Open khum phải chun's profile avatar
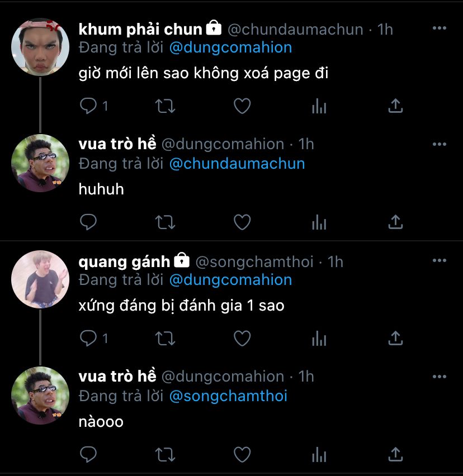Screen dimensions: 463x476 40,47
